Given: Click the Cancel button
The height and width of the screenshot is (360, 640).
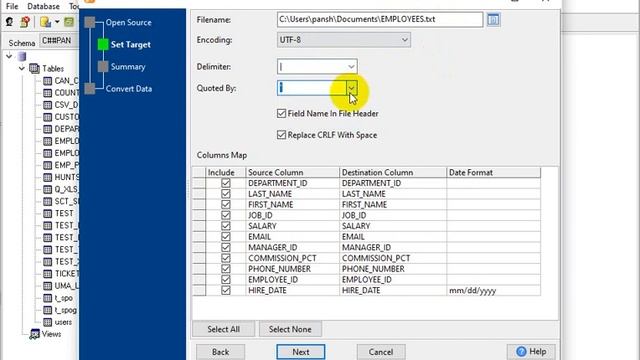Looking at the screenshot, I should (x=381, y=352).
